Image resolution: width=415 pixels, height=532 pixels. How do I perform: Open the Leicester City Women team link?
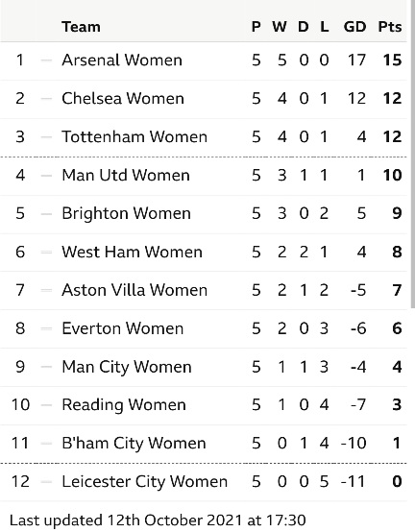[x=144, y=481]
